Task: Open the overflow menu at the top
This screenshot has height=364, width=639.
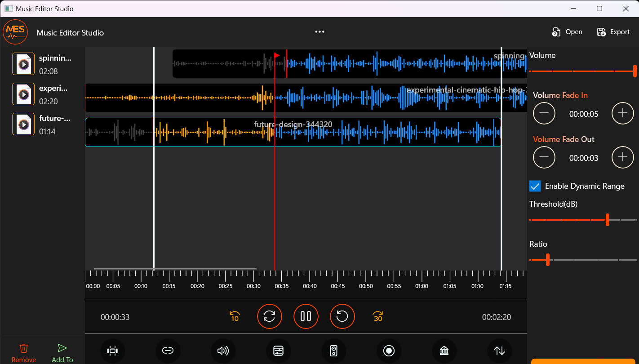Action: [319, 31]
